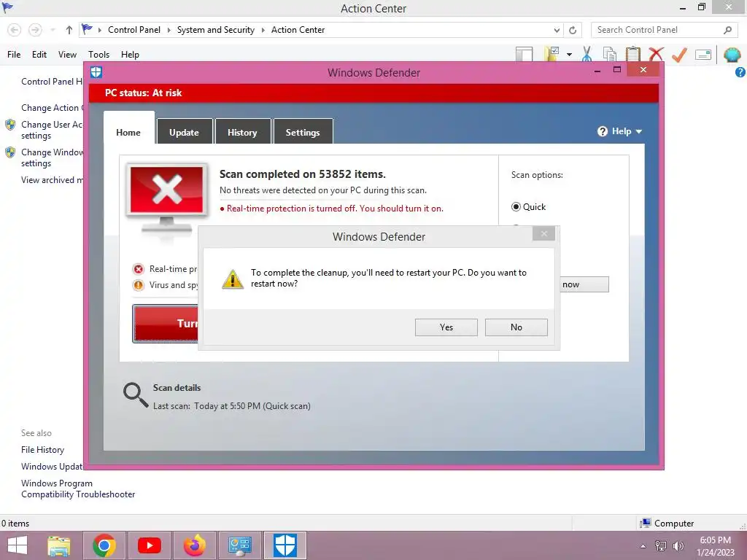Expand the Help dropdown in Windows Defender
This screenshot has height=560, width=747.
click(619, 131)
